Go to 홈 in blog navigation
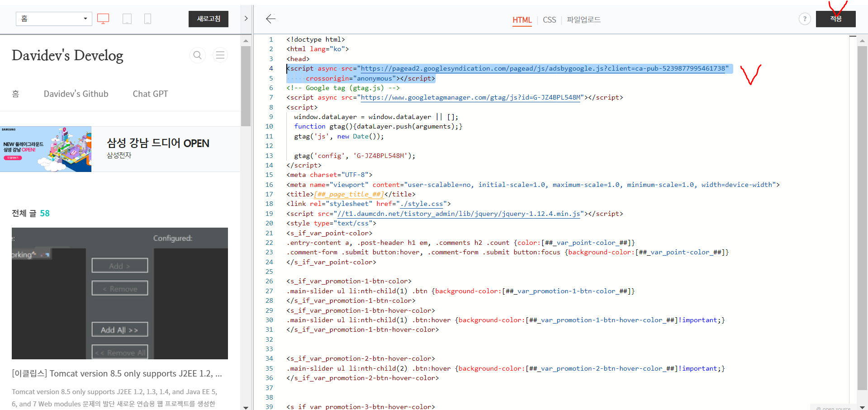The height and width of the screenshot is (410, 868). point(15,94)
